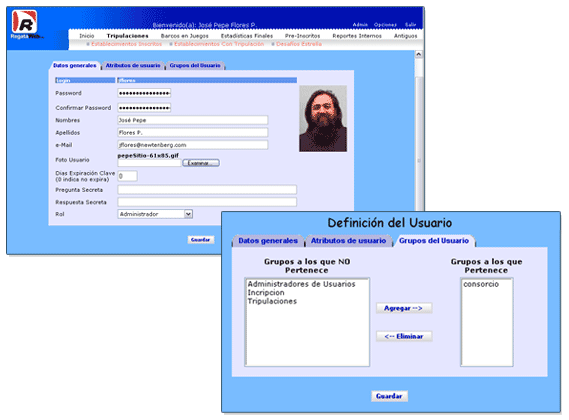Select Datos generales tab in Definición del Usuario
This screenshot has height=420, width=569.
pyautogui.click(x=268, y=241)
